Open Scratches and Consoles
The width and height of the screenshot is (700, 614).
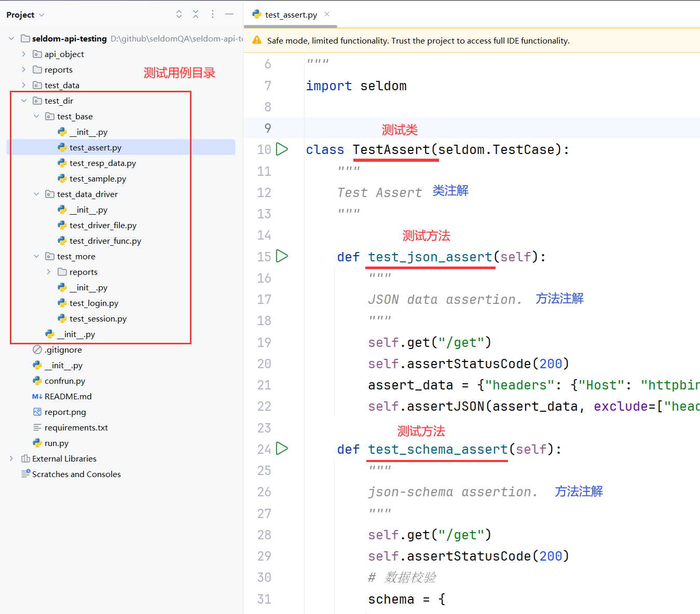pyautogui.click(x=76, y=474)
